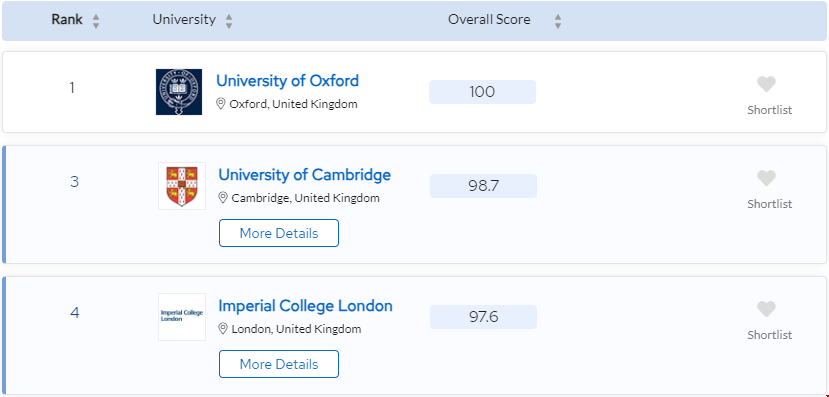Open University of Cambridge link
The image size is (829, 397).
305,175
